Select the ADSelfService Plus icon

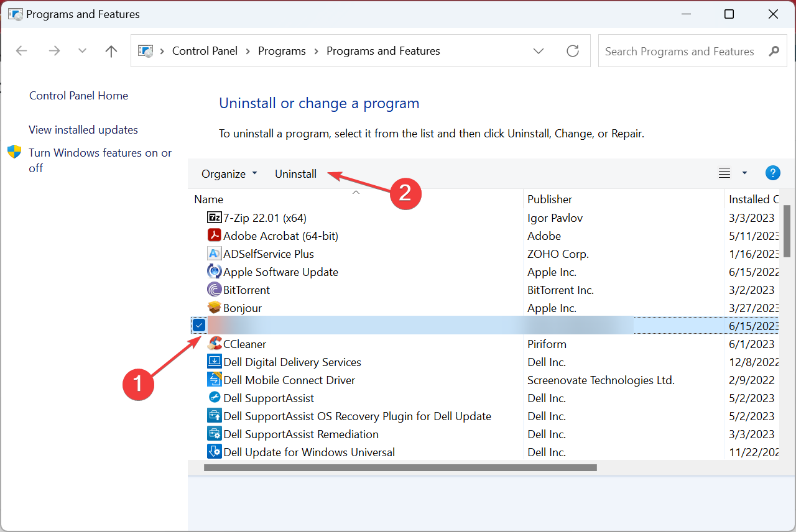[214, 254]
